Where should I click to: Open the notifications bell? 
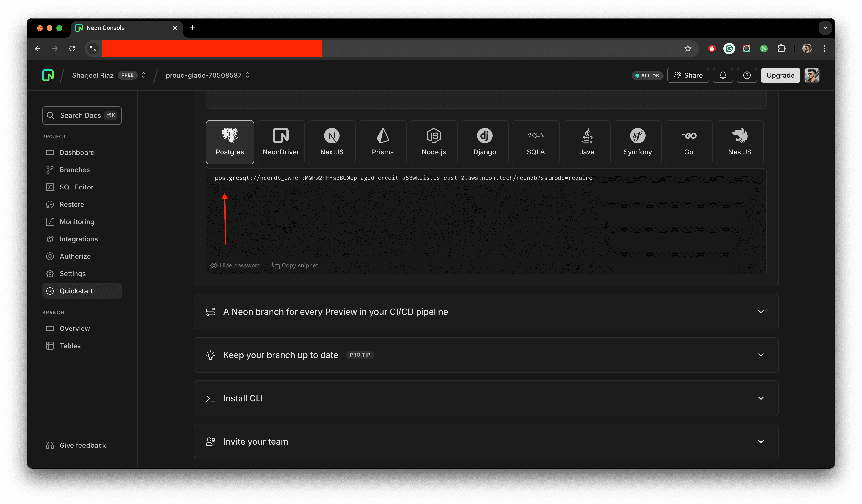pyautogui.click(x=723, y=75)
